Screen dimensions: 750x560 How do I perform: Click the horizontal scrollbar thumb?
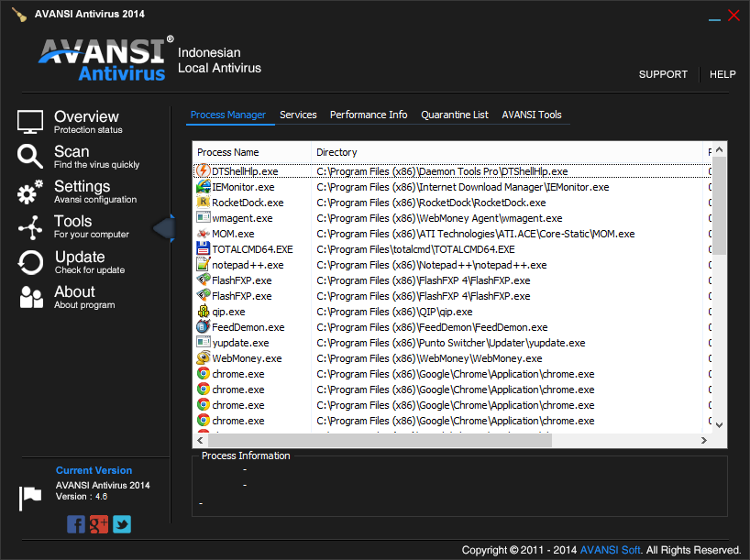380,441
